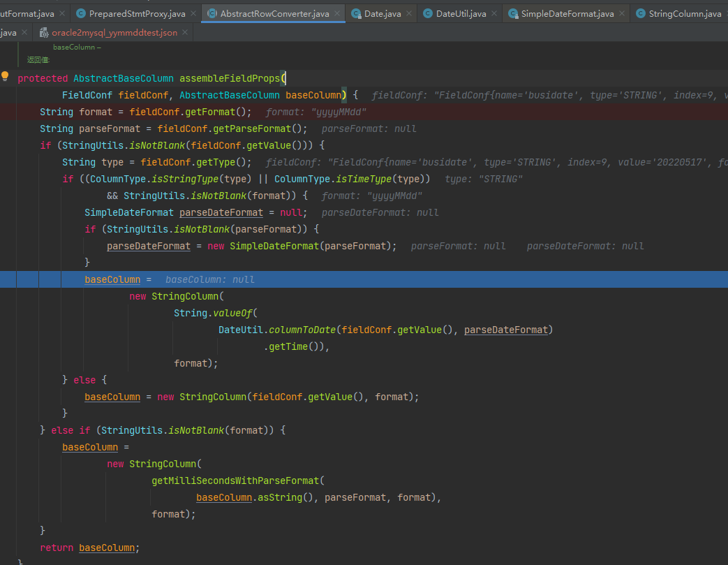Click 'return baseColumn' statement
Image resolution: width=728 pixels, height=565 pixels.
pyautogui.click(x=88, y=548)
